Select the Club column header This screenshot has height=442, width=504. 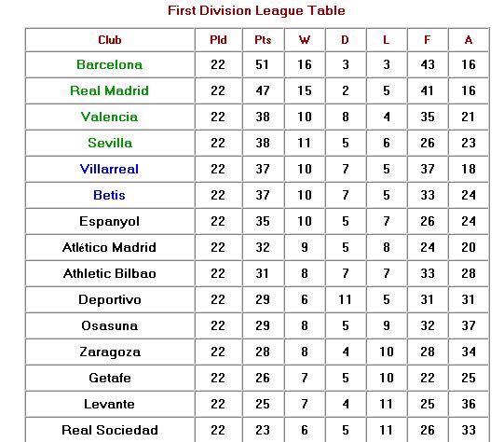point(110,40)
